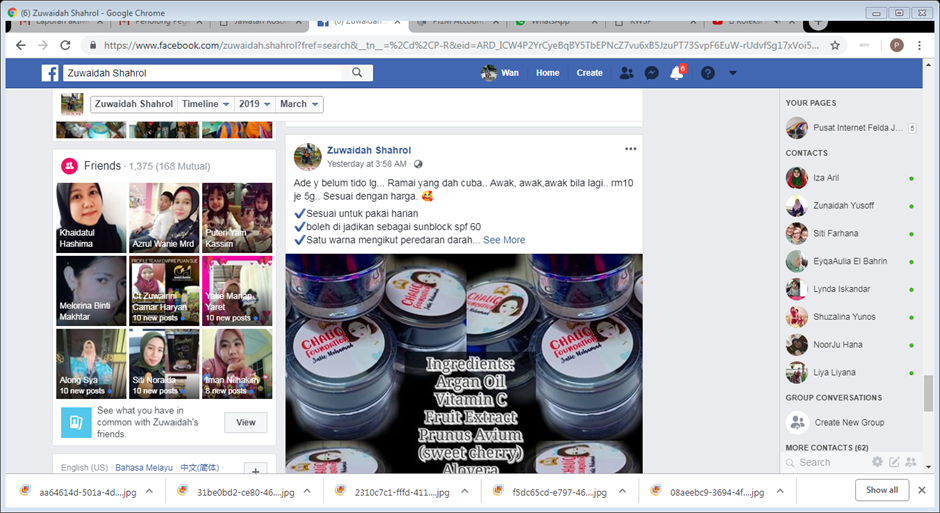
Task: Open the 2019 year dropdown
Action: click(x=255, y=104)
